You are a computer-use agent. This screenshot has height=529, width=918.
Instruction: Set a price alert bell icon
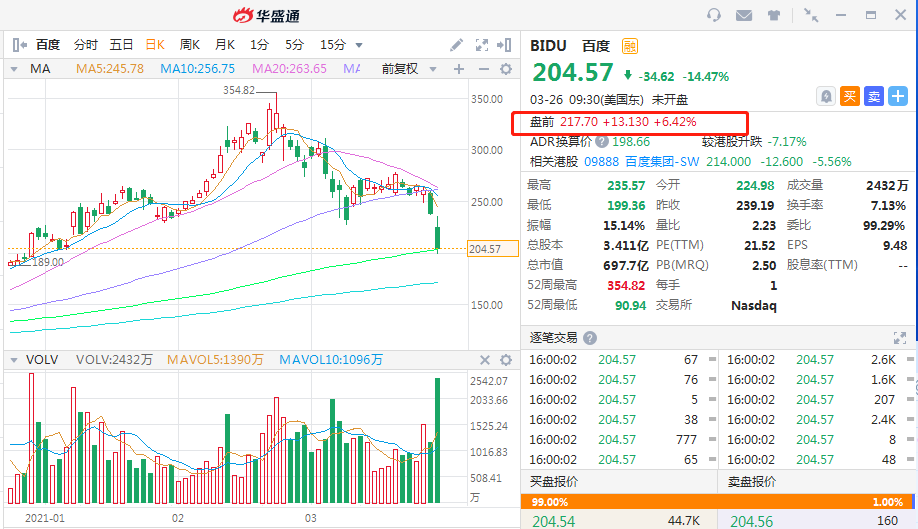825,97
